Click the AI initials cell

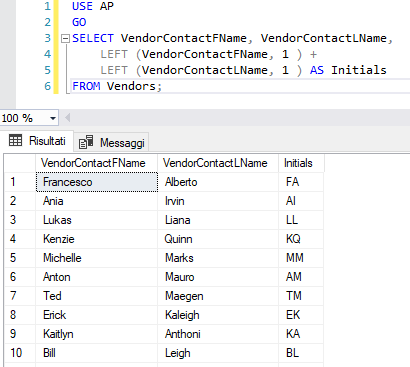coord(301,201)
